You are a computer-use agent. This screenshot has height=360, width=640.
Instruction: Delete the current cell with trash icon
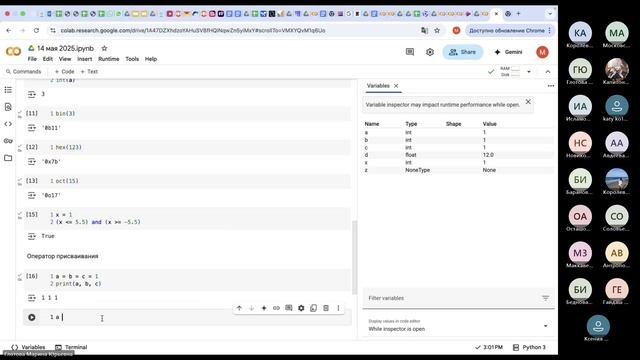[326, 308]
